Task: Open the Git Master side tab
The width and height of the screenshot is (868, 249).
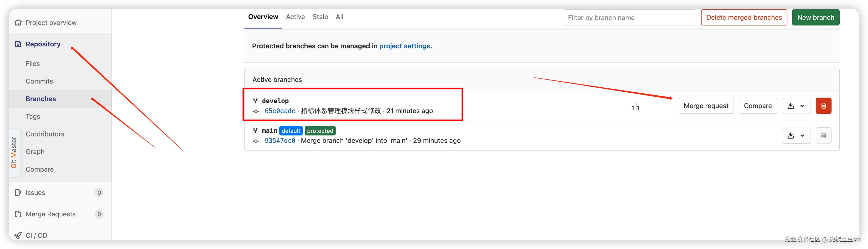Action: [x=14, y=152]
